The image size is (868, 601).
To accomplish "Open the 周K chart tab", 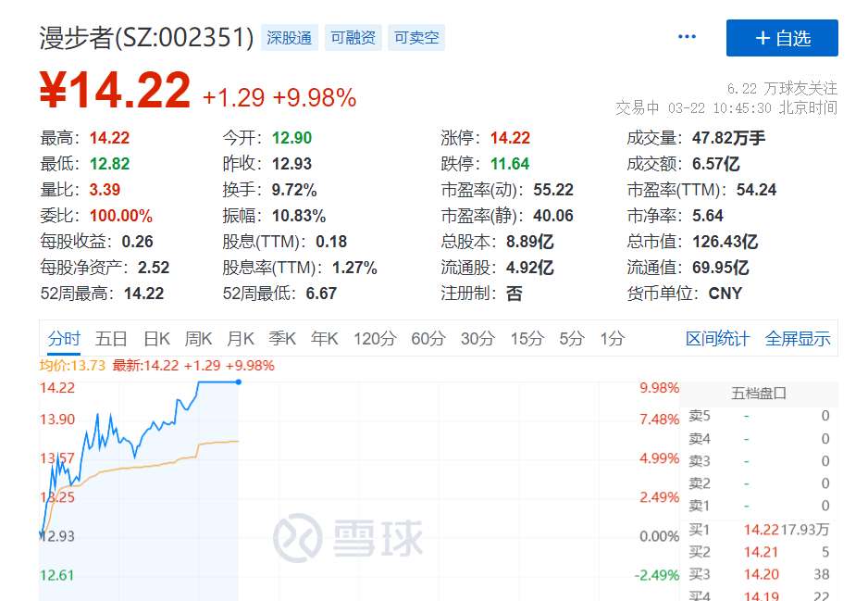I will coord(198,338).
